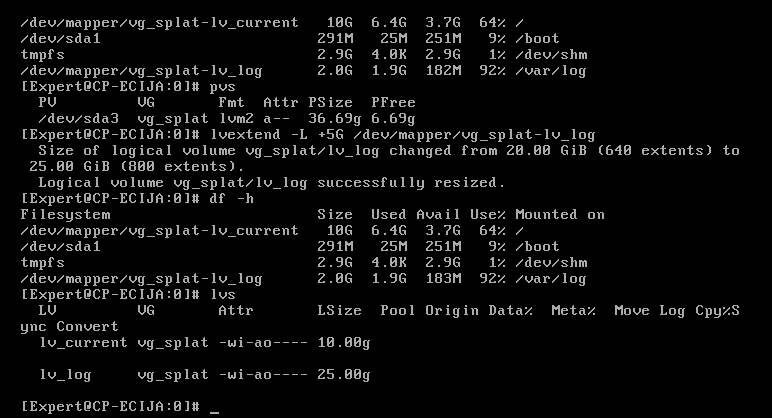Click the /boot mount point in lower df output

click(x=537, y=247)
